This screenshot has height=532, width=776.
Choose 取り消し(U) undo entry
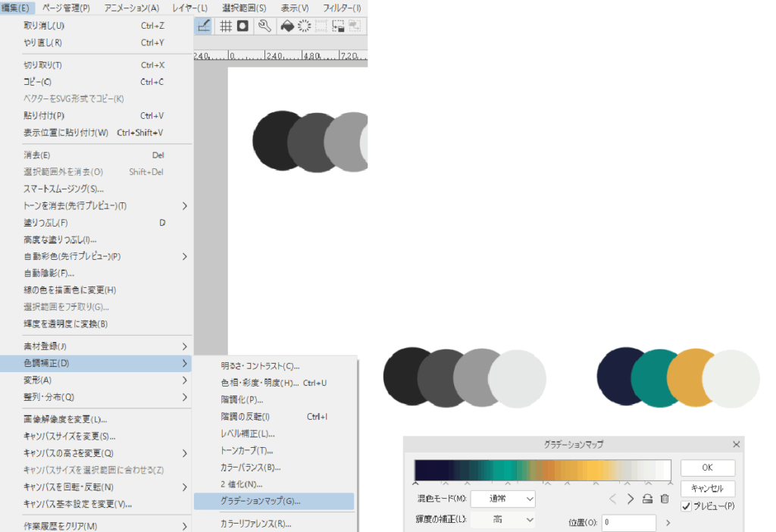tap(95, 26)
